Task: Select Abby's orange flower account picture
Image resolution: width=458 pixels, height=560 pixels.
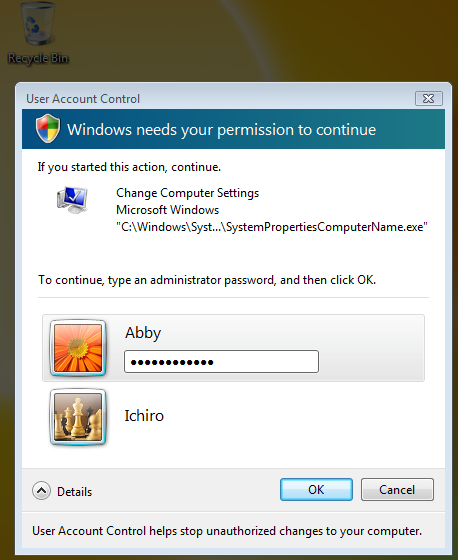Action: coord(78,348)
